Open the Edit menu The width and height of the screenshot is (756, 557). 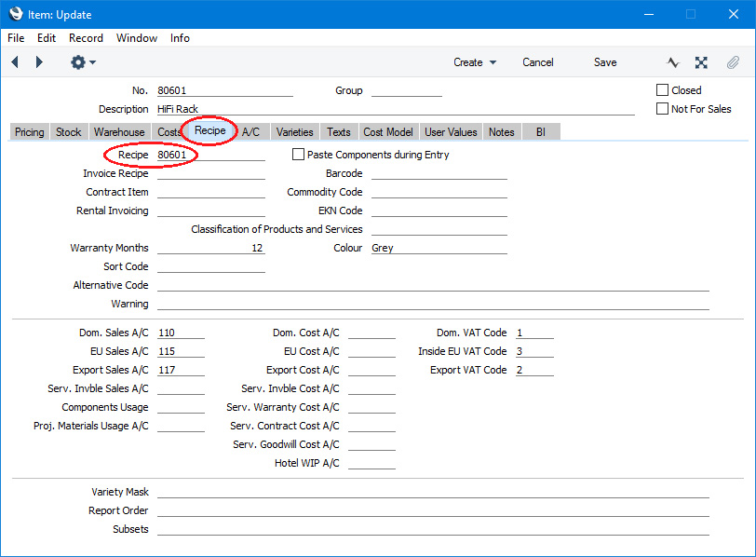coord(47,38)
